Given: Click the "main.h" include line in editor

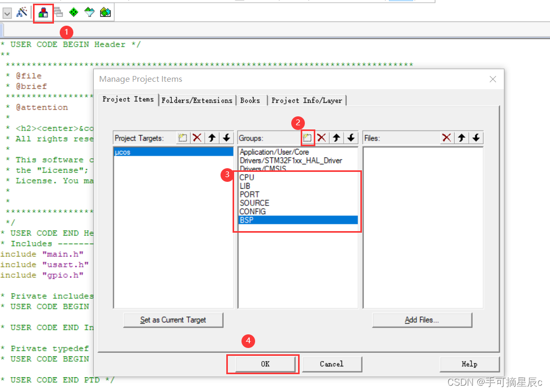Looking at the screenshot, I should pos(42,254).
